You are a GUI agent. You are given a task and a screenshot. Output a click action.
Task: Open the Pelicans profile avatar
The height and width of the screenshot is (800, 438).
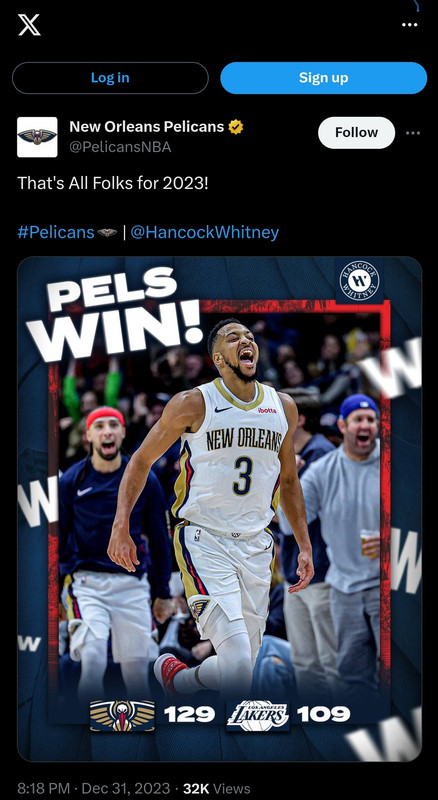(x=37, y=137)
